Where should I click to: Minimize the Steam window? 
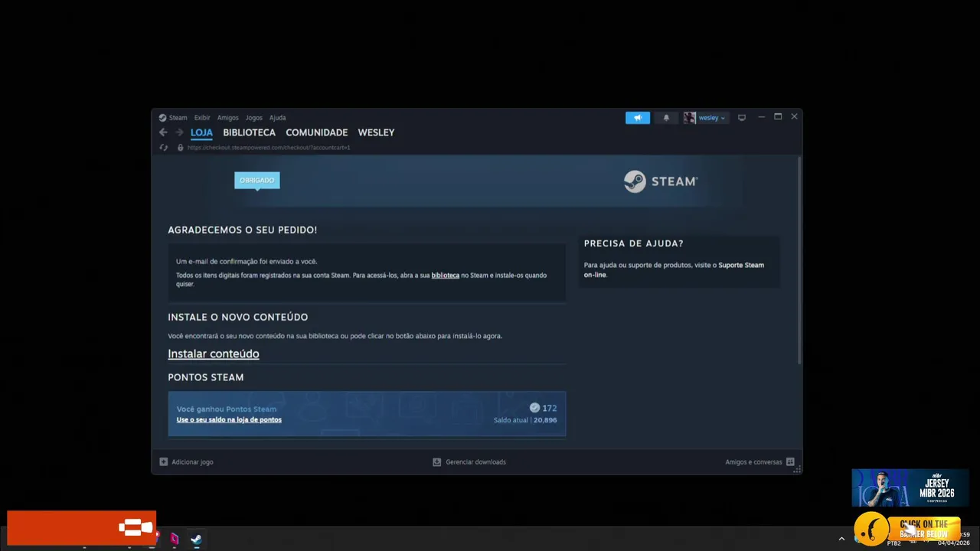coord(761,117)
